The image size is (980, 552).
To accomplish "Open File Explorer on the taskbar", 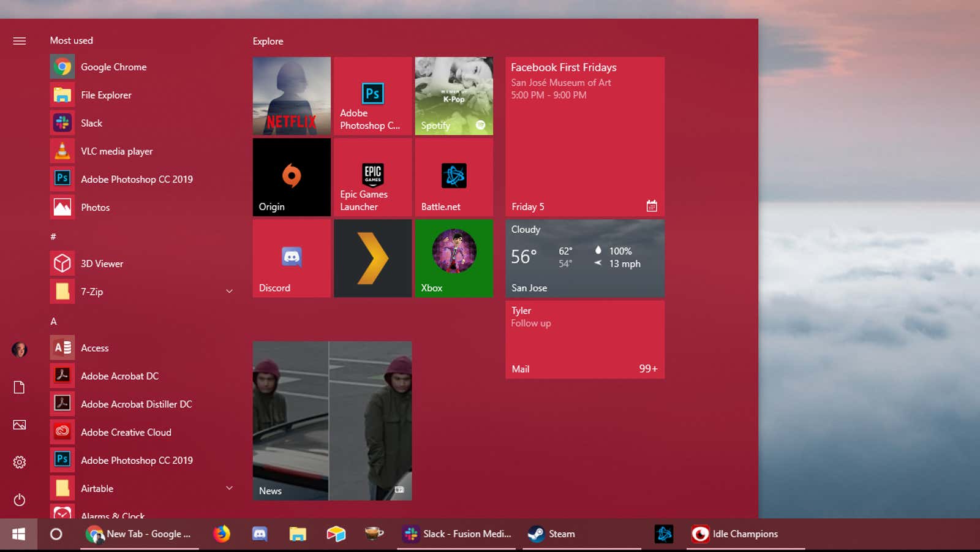I will [298, 534].
